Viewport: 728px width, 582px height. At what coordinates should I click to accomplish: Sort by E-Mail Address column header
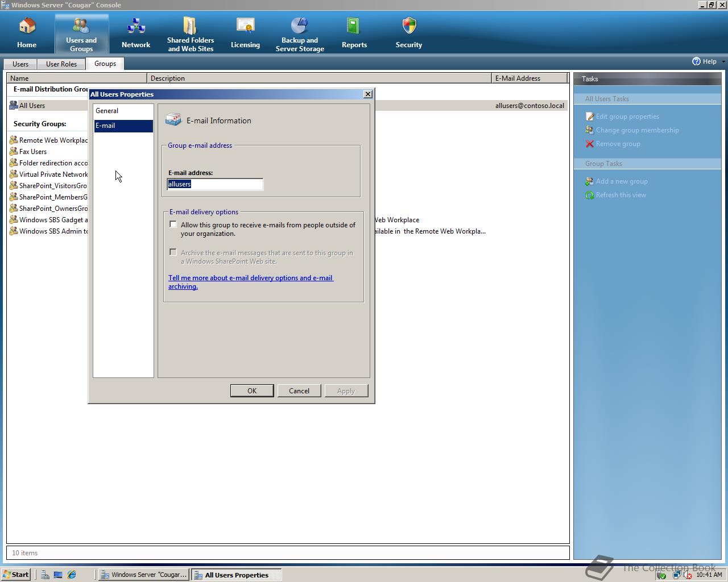[530, 78]
